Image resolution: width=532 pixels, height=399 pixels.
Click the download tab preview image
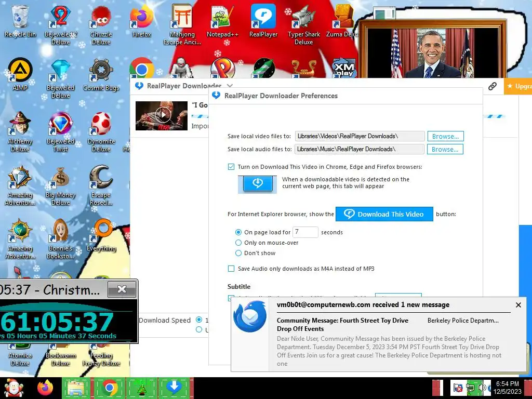coord(257,184)
